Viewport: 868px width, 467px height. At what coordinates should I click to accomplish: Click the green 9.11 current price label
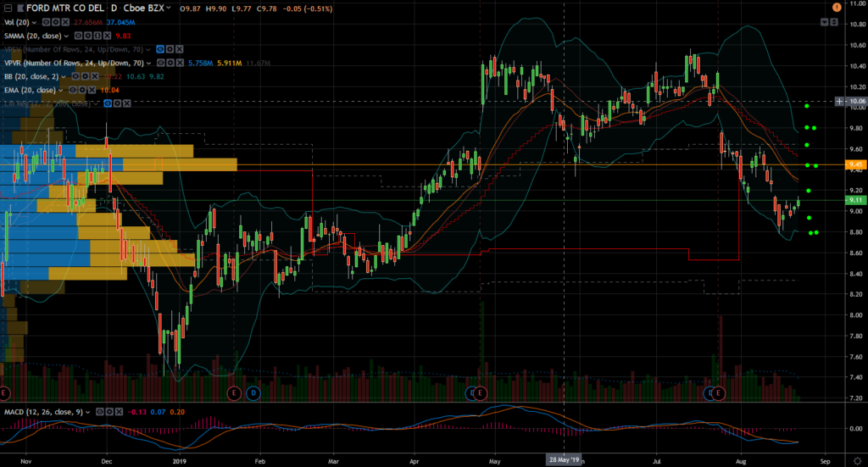coord(856,200)
